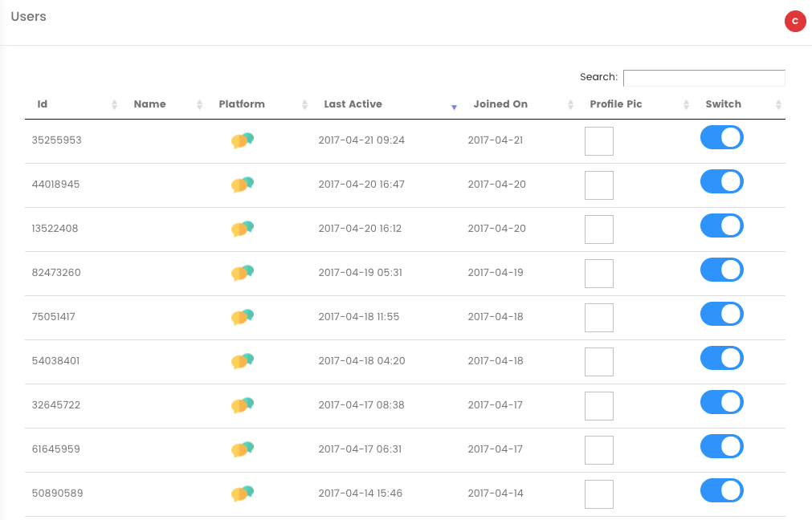Image resolution: width=812 pixels, height=520 pixels.
Task: Sort by Platform column sort arrows
Action: point(304,104)
